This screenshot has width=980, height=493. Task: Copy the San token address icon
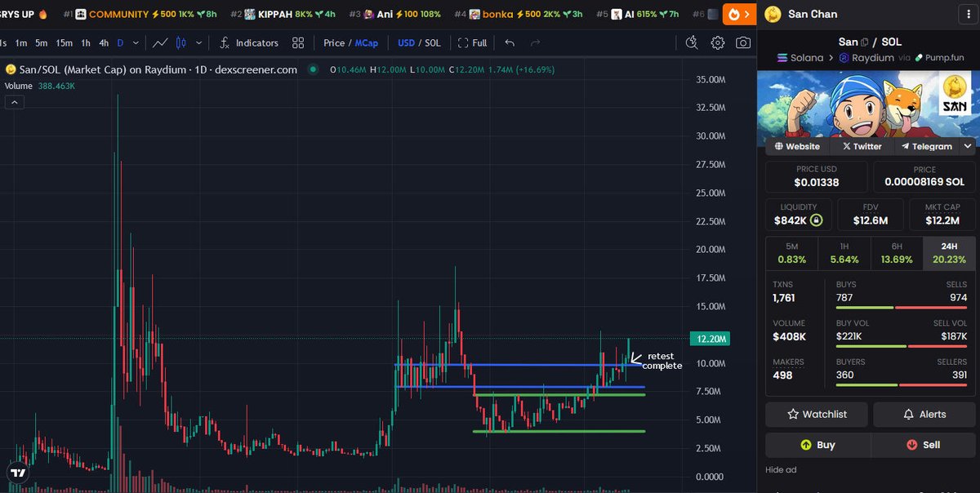pyautogui.click(x=865, y=42)
